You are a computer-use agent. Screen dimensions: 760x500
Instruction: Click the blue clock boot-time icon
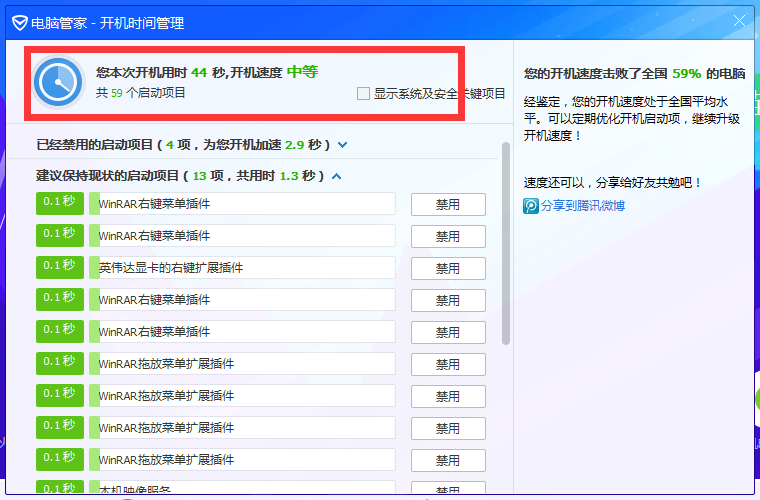point(59,82)
